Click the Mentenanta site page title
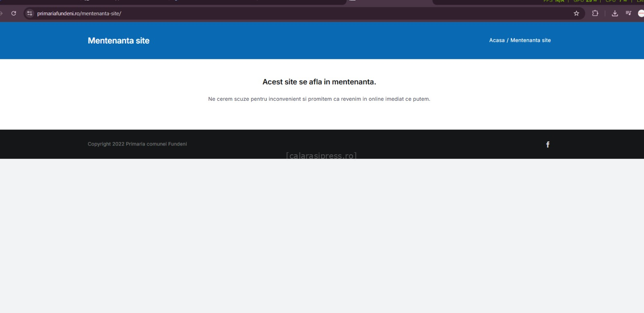This screenshot has height=313, width=644. [x=118, y=41]
